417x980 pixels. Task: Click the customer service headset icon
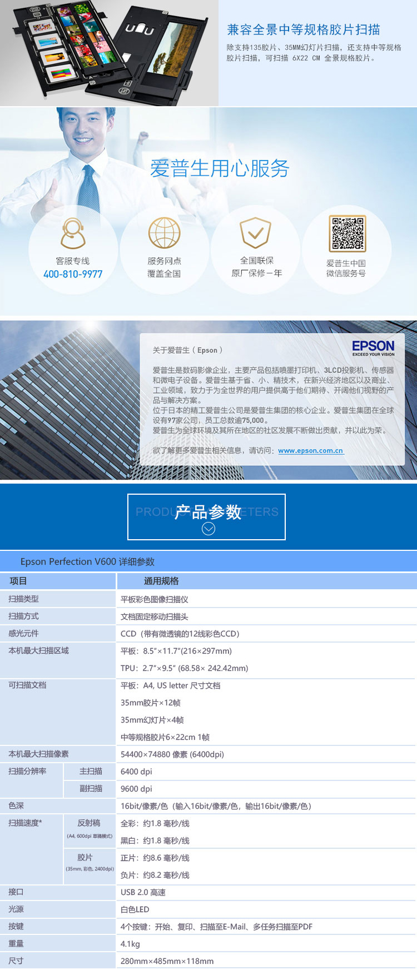[73, 233]
